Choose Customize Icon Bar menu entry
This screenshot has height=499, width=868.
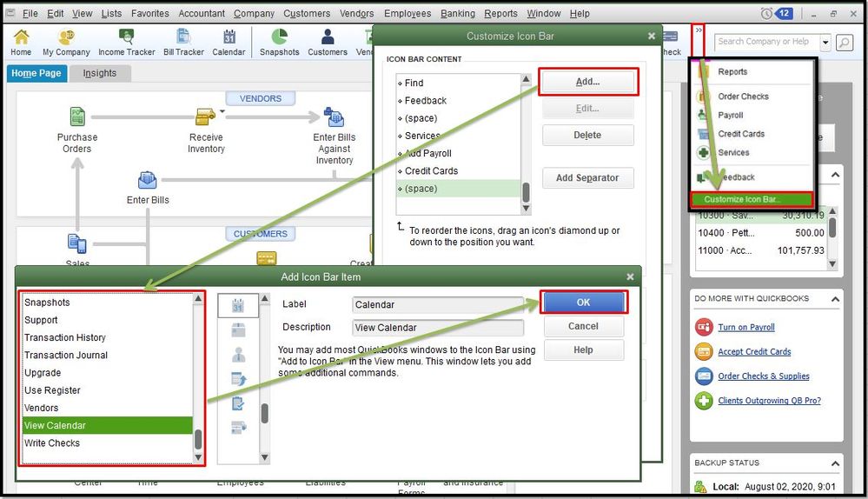[x=752, y=199]
